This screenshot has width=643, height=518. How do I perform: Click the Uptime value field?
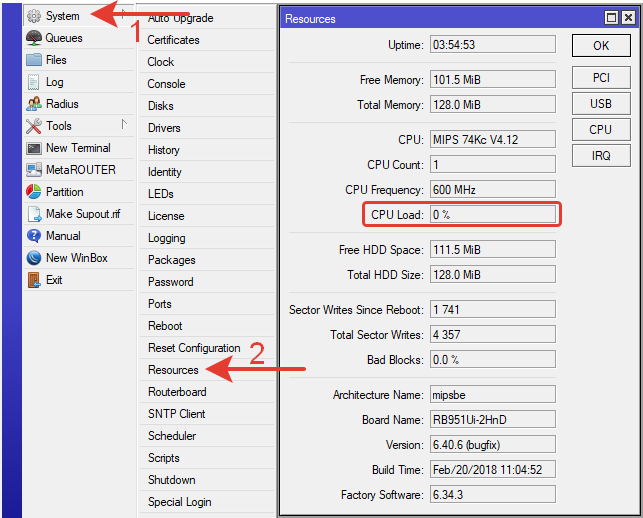pyautogui.click(x=493, y=44)
